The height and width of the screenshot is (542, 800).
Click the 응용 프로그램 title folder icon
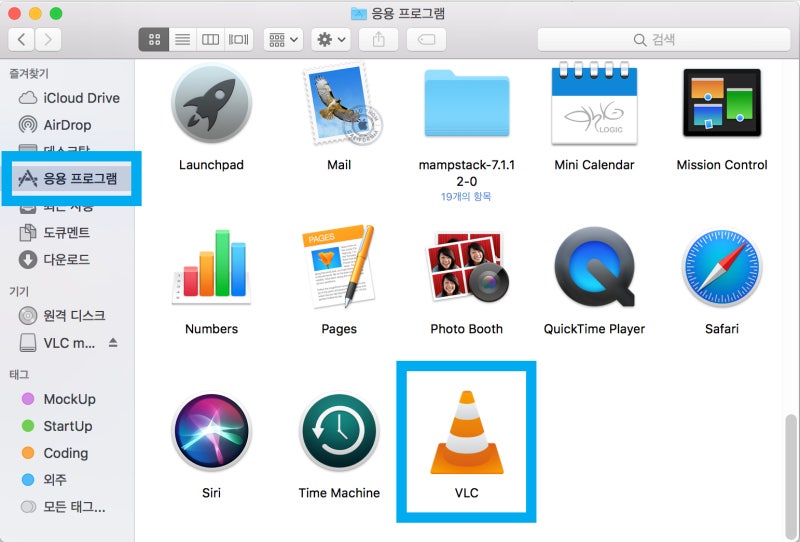[x=359, y=13]
